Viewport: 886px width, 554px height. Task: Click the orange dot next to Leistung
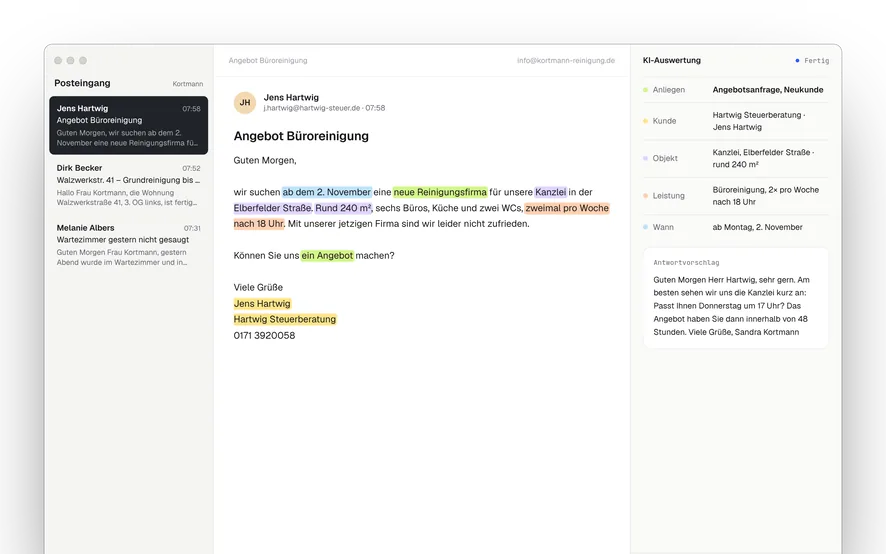pyautogui.click(x=645, y=196)
